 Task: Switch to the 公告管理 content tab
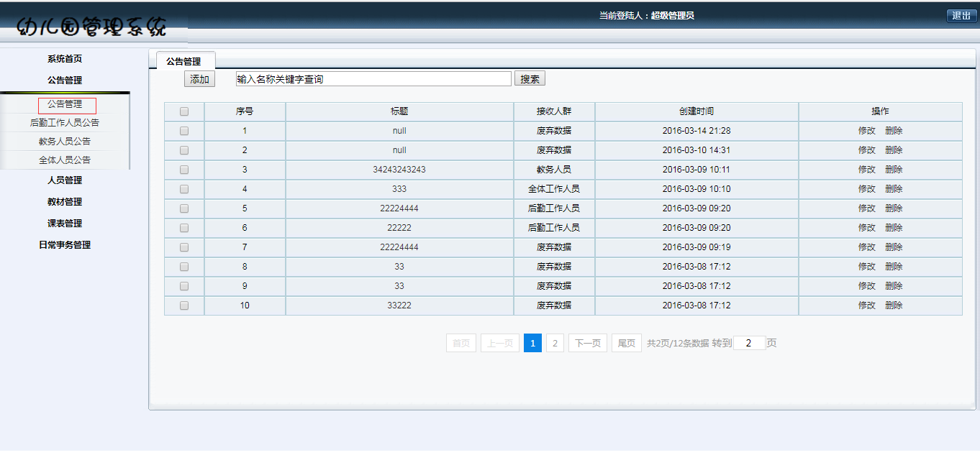click(x=183, y=62)
